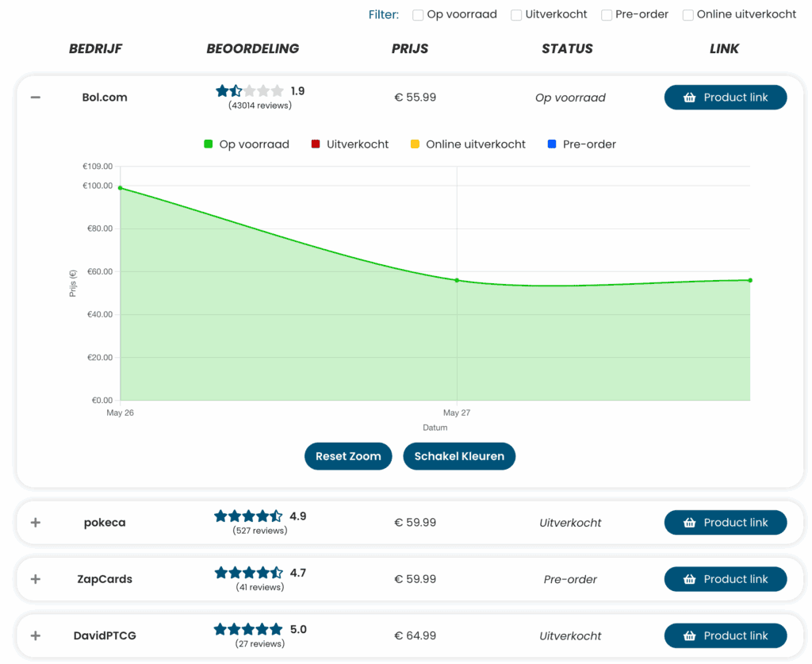Tick the Uitverkocht filter checkbox
This screenshot has width=812, height=664.
[x=516, y=15]
